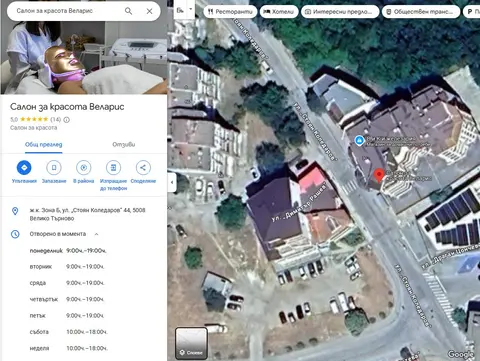Collapse the Отворено в момента hours list
Image resolution: width=480 pixels, height=361 pixels.
[96, 234]
